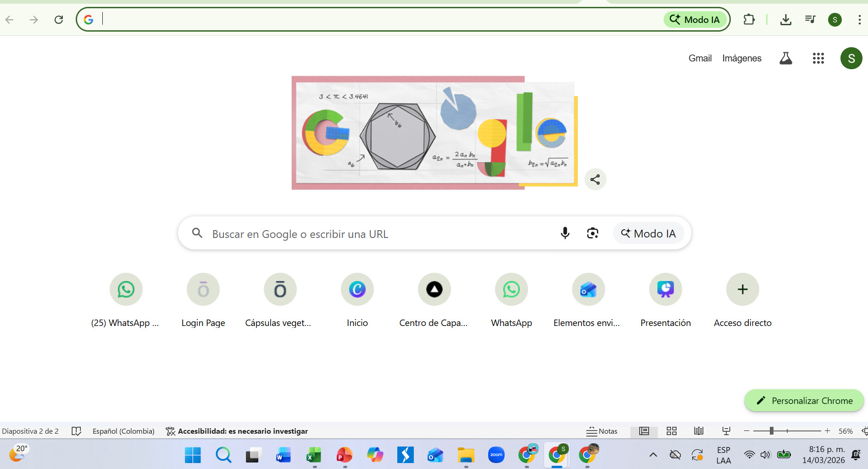Click Personalizar Chrome button
868x469 pixels.
804,401
